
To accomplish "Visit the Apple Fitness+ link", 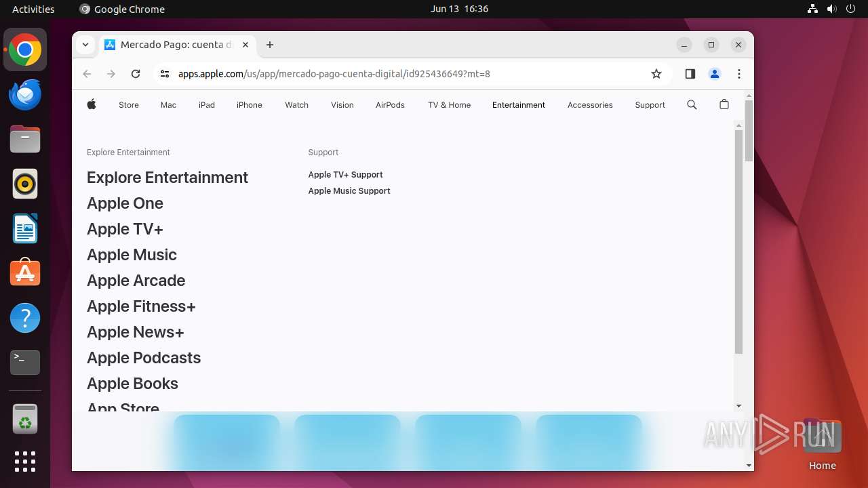I will (x=141, y=306).
